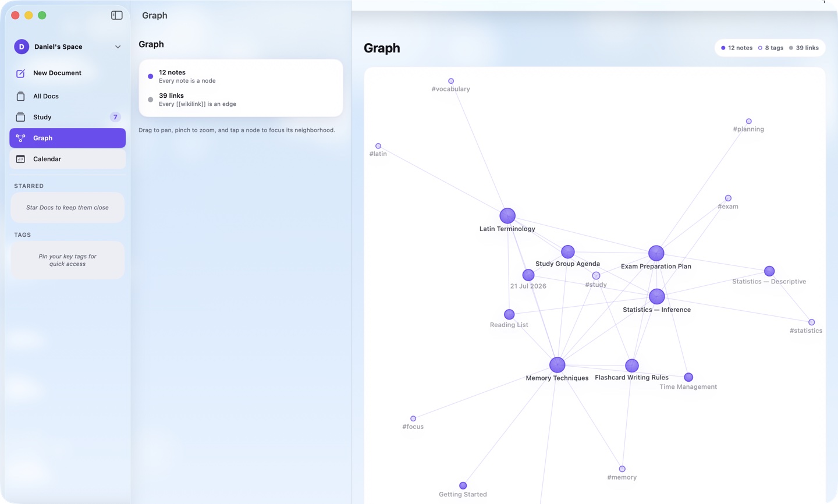Click the Calendar icon in sidebar
Image resolution: width=838 pixels, height=504 pixels.
click(20, 159)
